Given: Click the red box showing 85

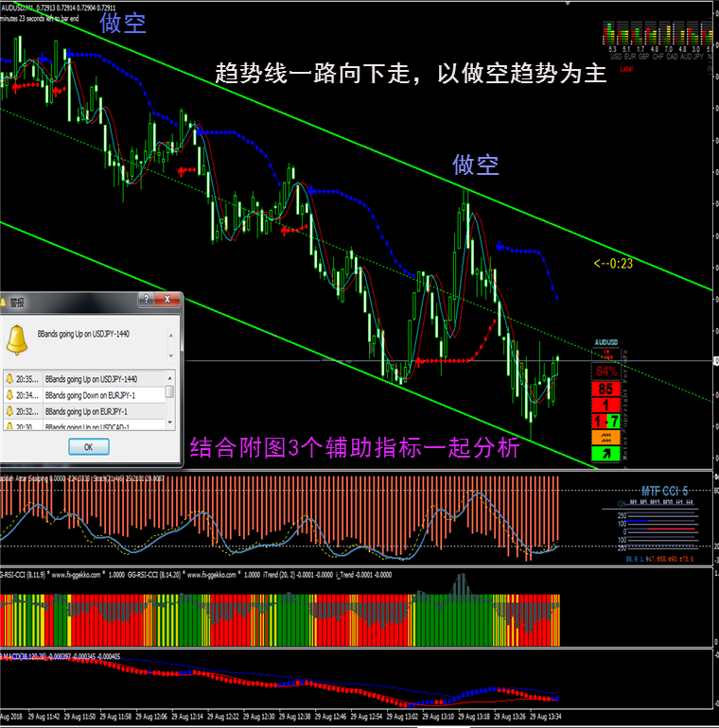Looking at the screenshot, I should (605, 390).
